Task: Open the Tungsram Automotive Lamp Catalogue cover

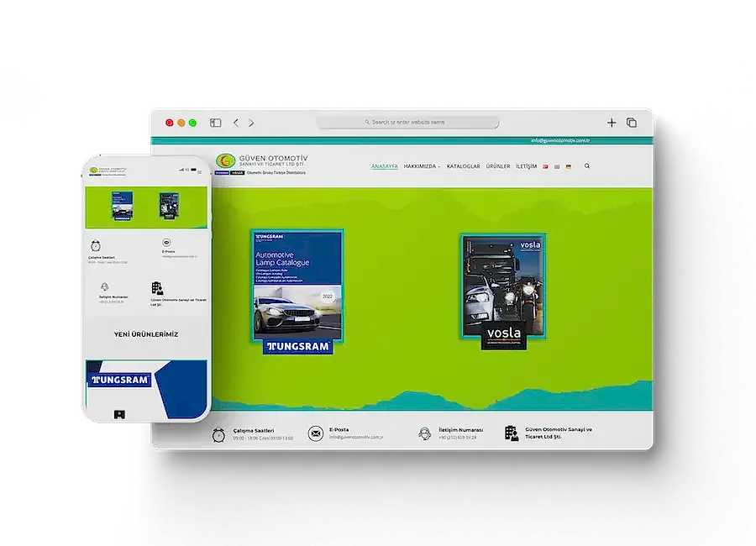Action: pyautogui.click(x=297, y=287)
